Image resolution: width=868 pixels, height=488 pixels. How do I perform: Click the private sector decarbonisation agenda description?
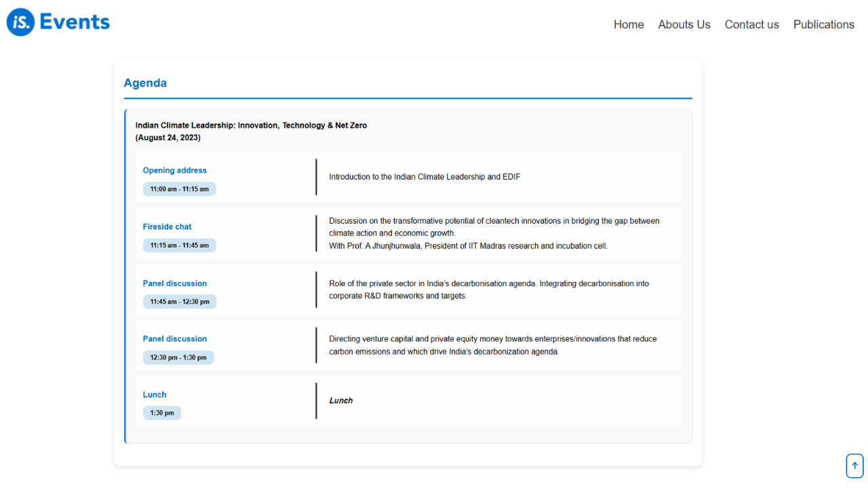point(489,289)
